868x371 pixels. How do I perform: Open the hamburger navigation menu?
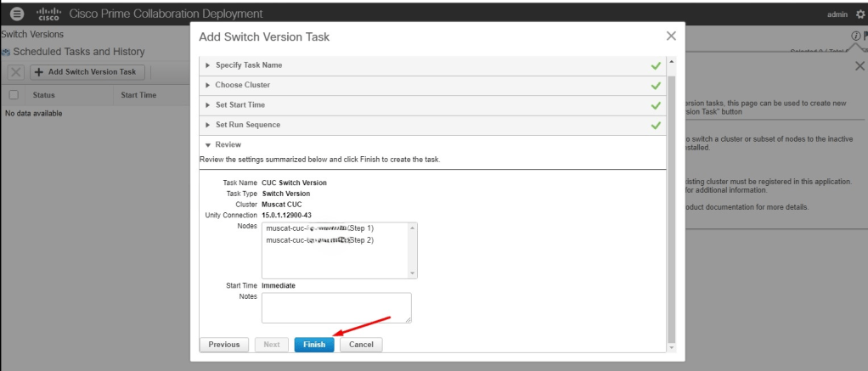(17, 14)
